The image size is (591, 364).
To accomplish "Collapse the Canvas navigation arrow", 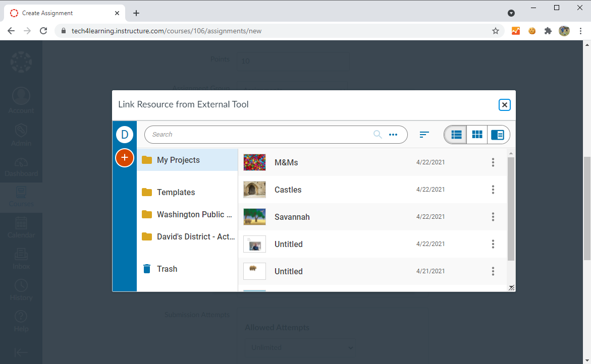I will click(21, 352).
